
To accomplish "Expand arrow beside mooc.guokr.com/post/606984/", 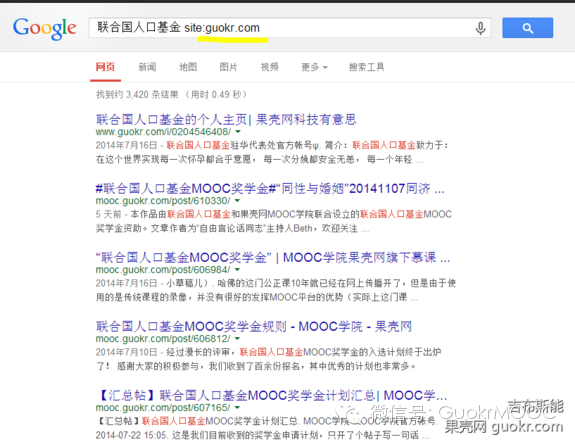I will coord(237,269).
